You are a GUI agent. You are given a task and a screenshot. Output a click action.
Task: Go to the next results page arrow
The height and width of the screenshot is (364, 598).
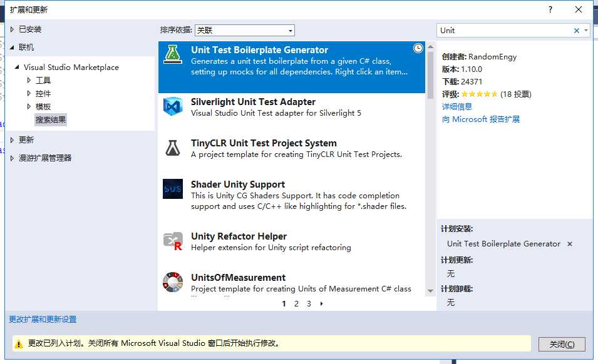(321, 304)
